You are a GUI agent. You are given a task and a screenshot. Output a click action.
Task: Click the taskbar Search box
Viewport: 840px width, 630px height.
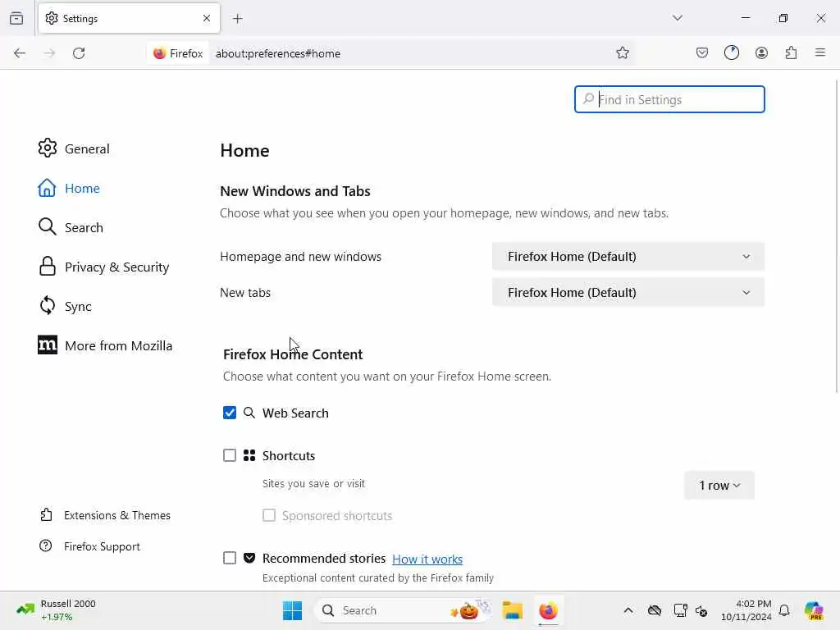point(403,610)
